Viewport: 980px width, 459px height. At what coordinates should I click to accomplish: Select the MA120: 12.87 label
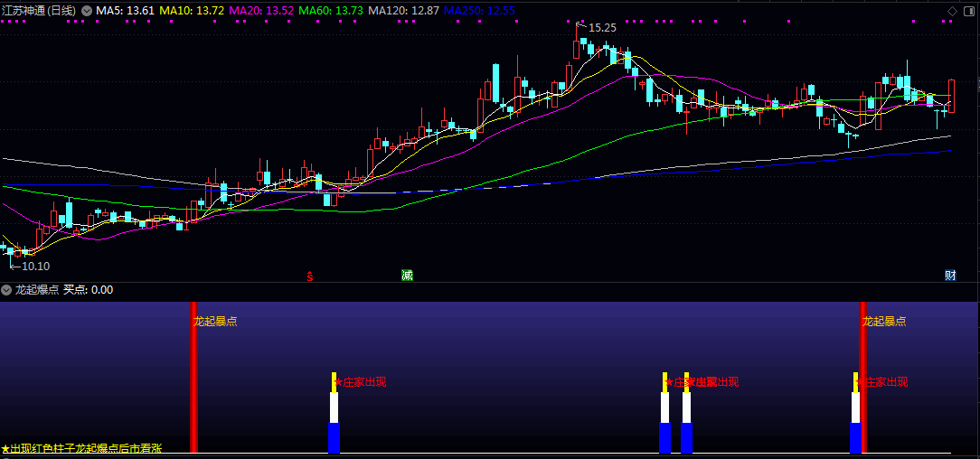[404, 11]
